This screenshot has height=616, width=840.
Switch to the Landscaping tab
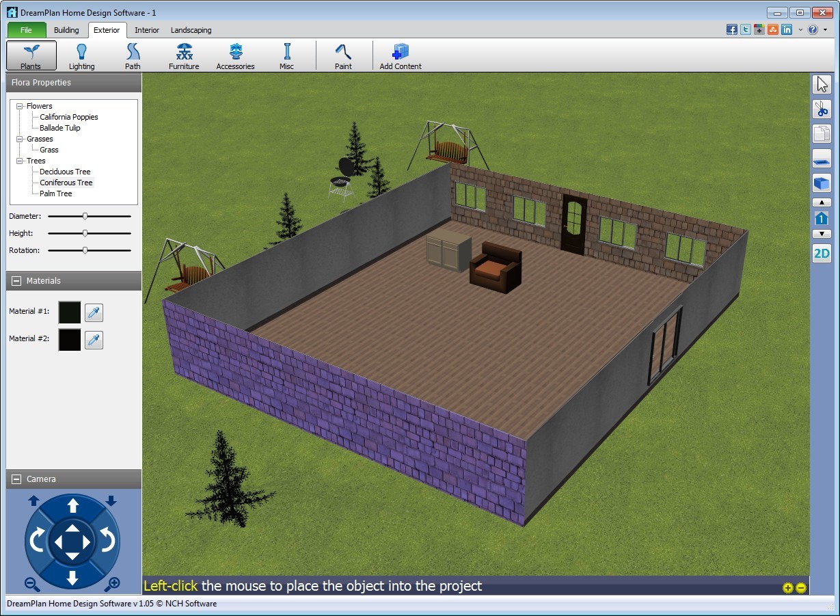[191, 30]
